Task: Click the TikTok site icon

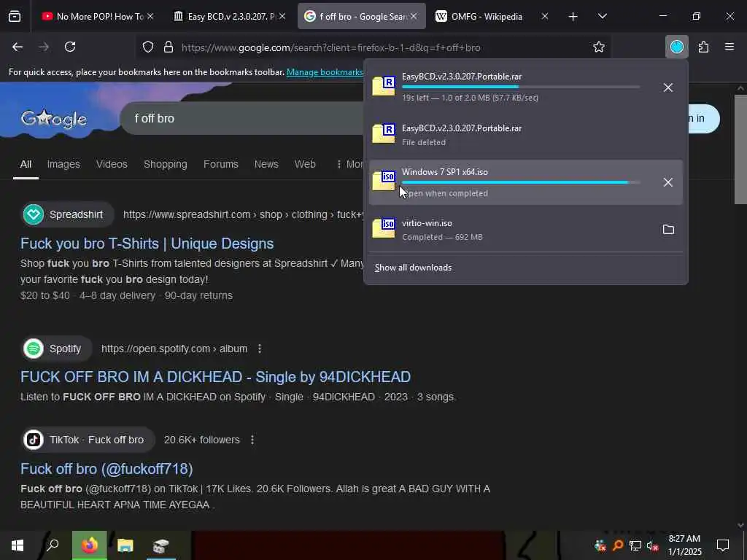Action: click(34, 440)
